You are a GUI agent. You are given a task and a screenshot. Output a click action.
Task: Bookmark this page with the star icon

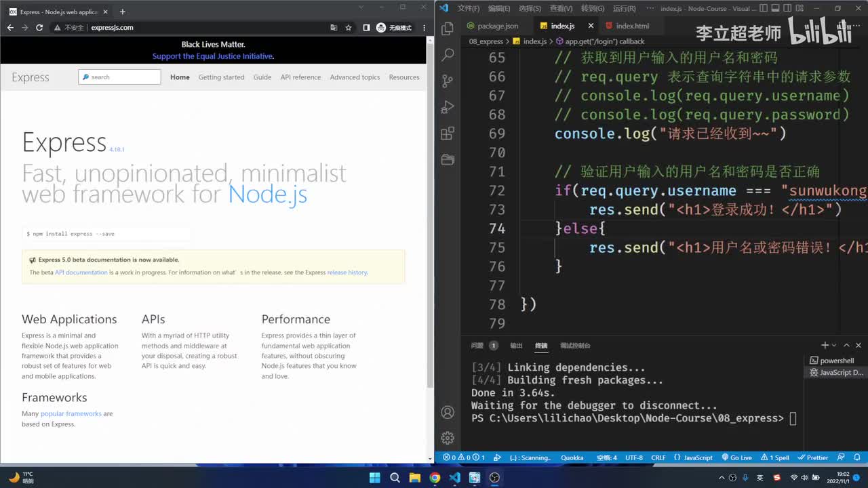(x=349, y=28)
